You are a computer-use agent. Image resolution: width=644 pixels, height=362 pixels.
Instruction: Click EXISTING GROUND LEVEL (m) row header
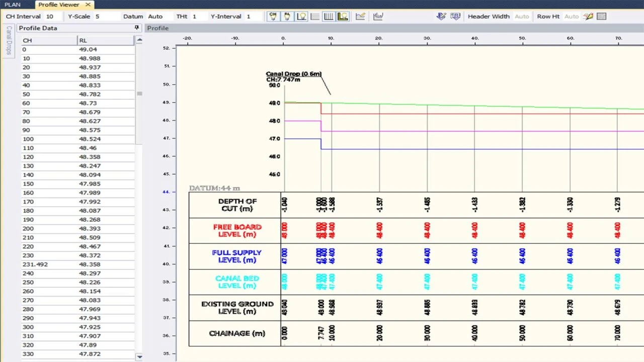pos(234,307)
